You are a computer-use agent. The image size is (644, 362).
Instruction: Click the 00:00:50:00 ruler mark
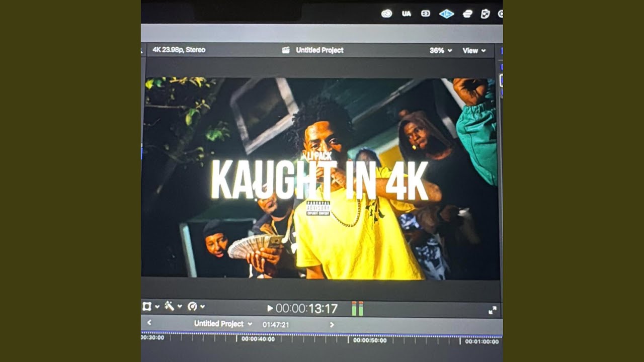pyautogui.click(x=370, y=340)
